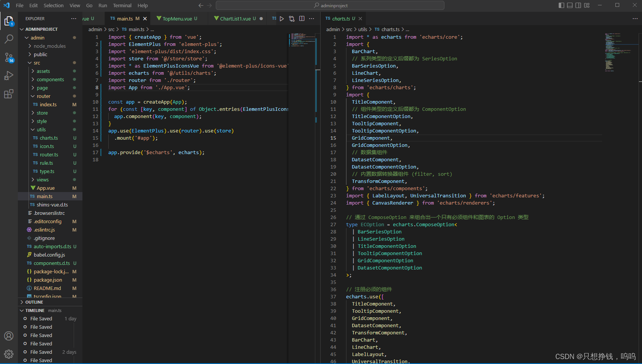Open the Accounts menu icon
The width and height of the screenshot is (642, 364).
point(9,336)
